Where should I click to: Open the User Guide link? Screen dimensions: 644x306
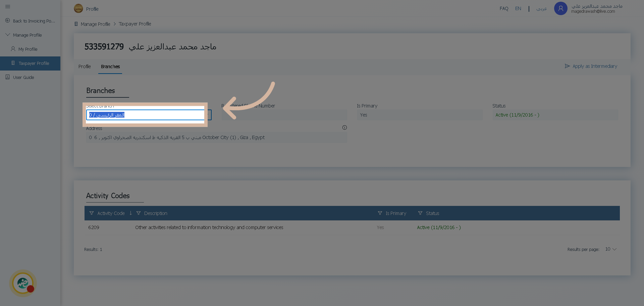pos(23,77)
